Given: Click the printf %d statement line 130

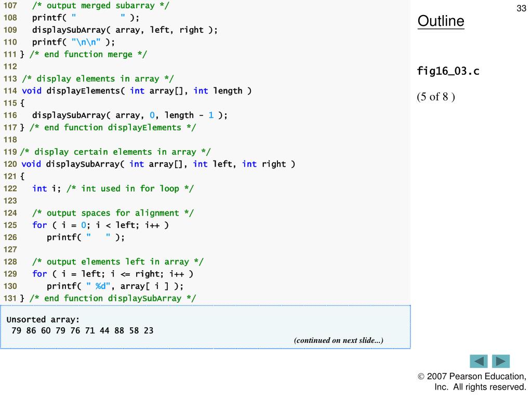Looking at the screenshot, I should point(115,286).
